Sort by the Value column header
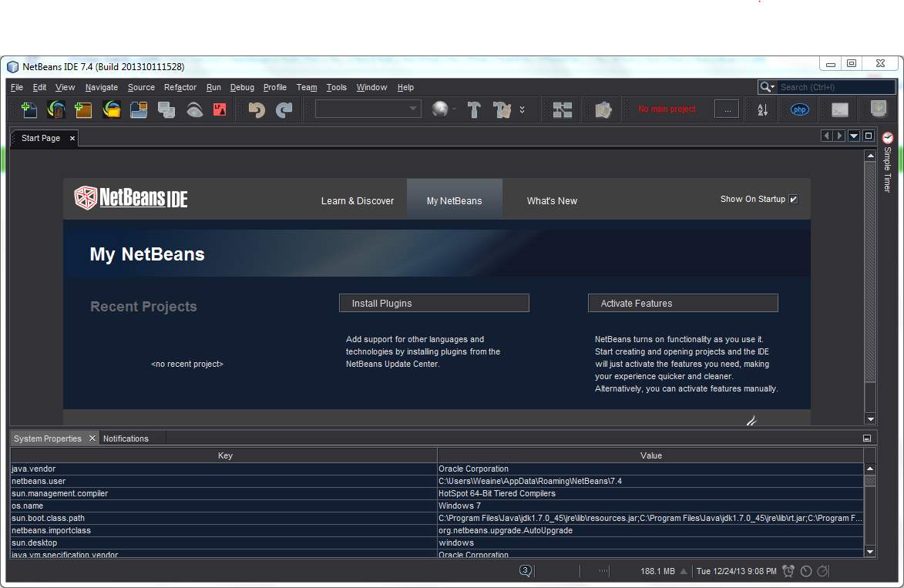This screenshot has width=904, height=588. coord(650,455)
